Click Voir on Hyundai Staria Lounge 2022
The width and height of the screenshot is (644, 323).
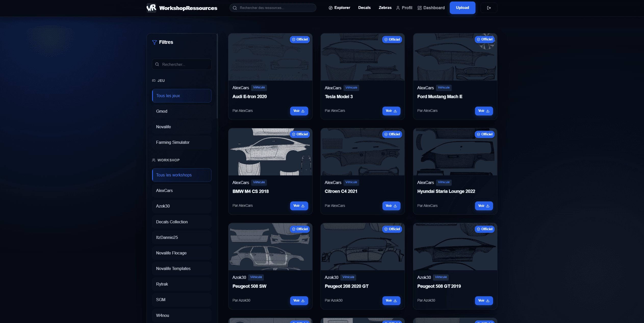[484, 206]
